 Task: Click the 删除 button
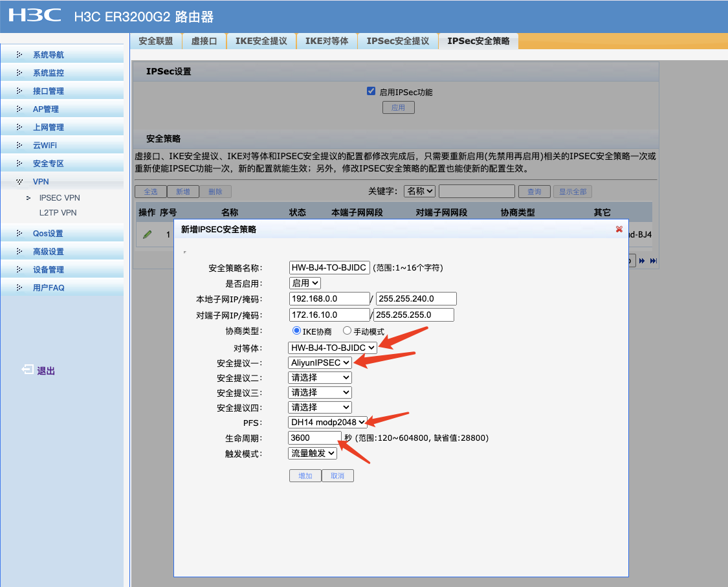[215, 192]
